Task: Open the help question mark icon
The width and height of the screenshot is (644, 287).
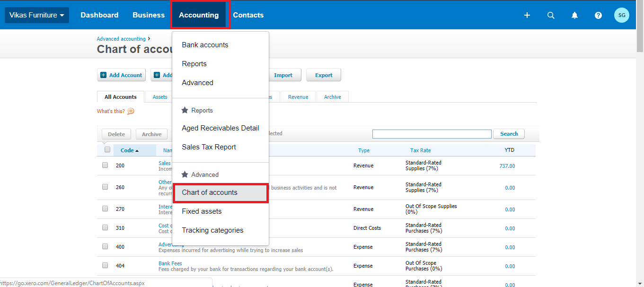Action: click(x=598, y=15)
